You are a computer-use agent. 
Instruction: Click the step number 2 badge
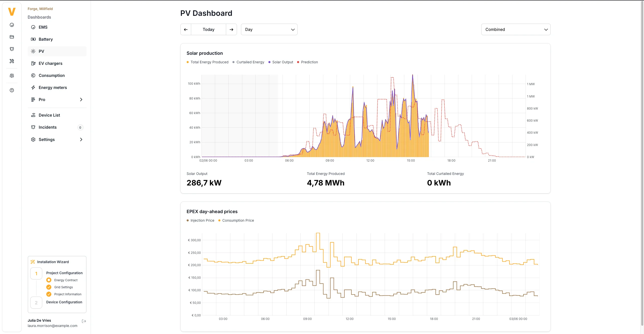(x=36, y=303)
